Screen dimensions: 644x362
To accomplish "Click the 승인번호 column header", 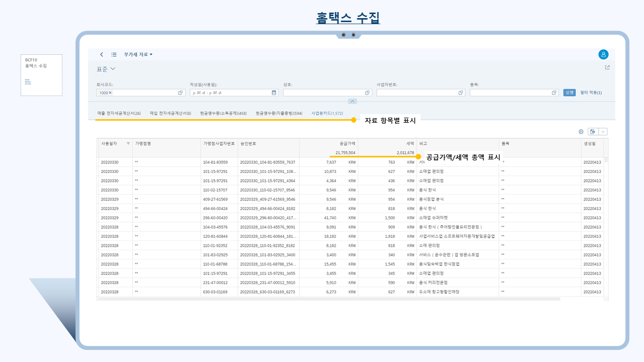I will tap(268, 143).
